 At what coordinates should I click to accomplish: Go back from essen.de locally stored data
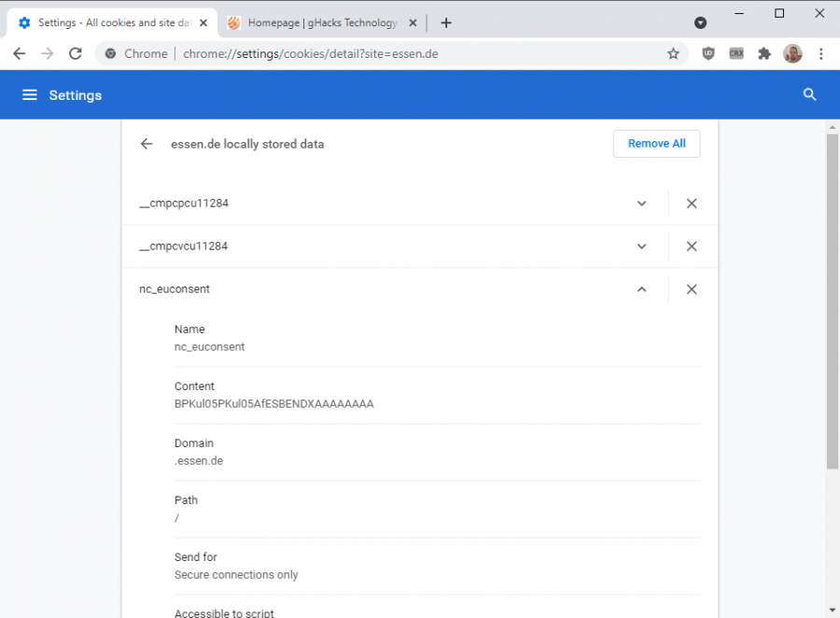(x=147, y=144)
